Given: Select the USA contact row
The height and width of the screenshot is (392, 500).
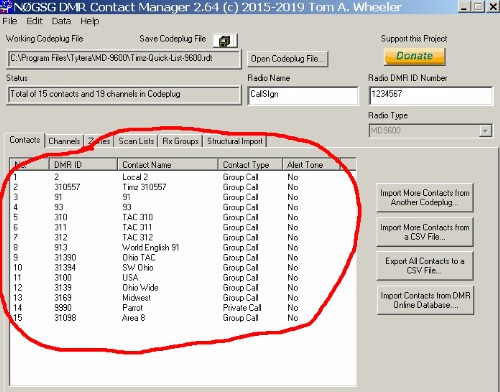Looking at the screenshot, I should pyautogui.click(x=183, y=277).
